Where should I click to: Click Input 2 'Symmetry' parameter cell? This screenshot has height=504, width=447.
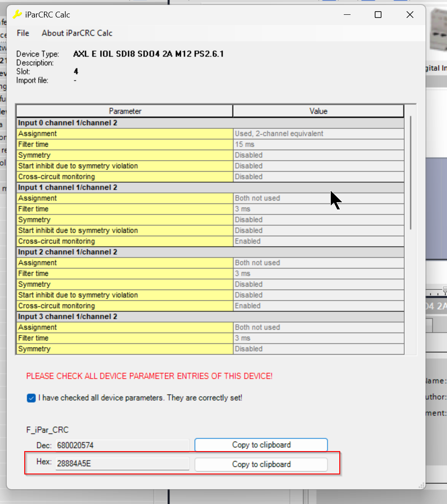[125, 284]
